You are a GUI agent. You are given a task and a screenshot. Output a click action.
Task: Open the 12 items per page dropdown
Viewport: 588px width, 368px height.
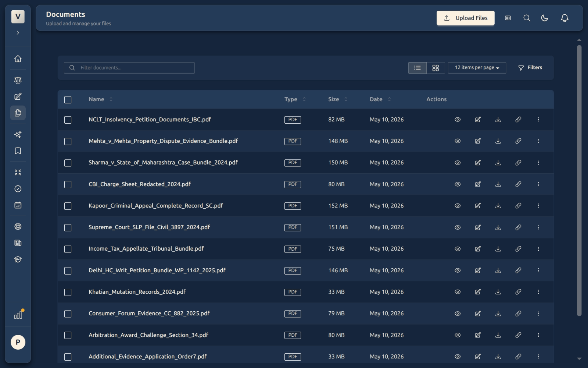(x=477, y=68)
